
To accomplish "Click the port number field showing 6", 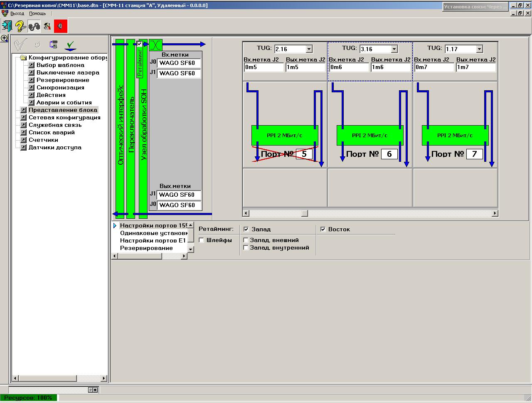I will pyautogui.click(x=389, y=154).
